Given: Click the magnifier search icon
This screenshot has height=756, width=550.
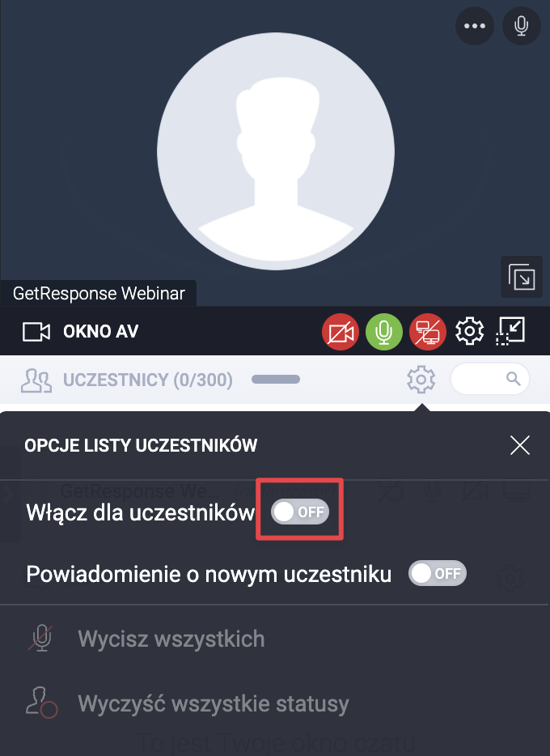Looking at the screenshot, I should pos(514,379).
